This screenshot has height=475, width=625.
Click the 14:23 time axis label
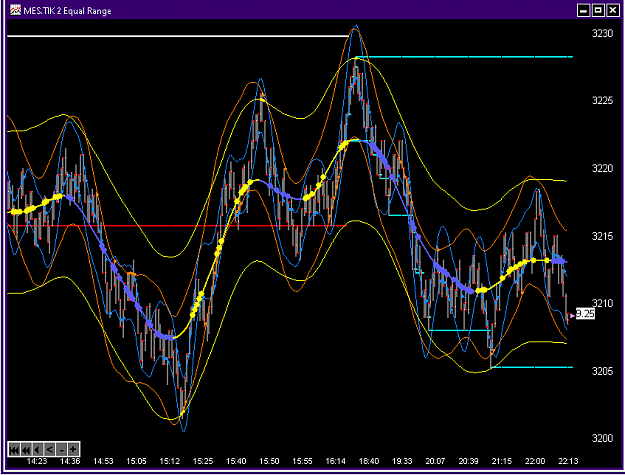(x=37, y=461)
